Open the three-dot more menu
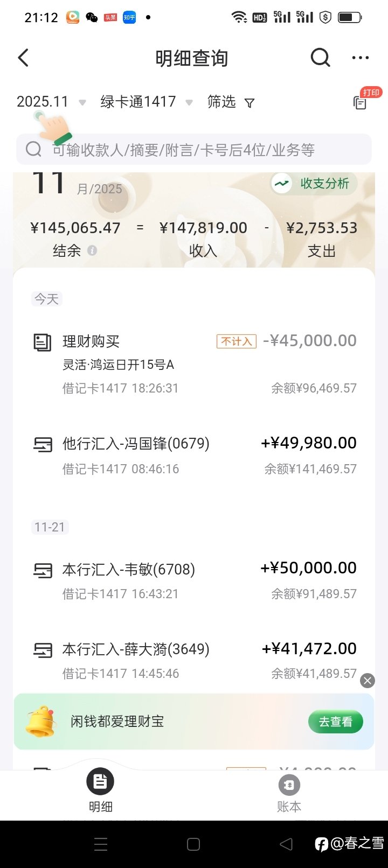The height and width of the screenshot is (868, 388). pyautogui.click(x=360, y=58)
